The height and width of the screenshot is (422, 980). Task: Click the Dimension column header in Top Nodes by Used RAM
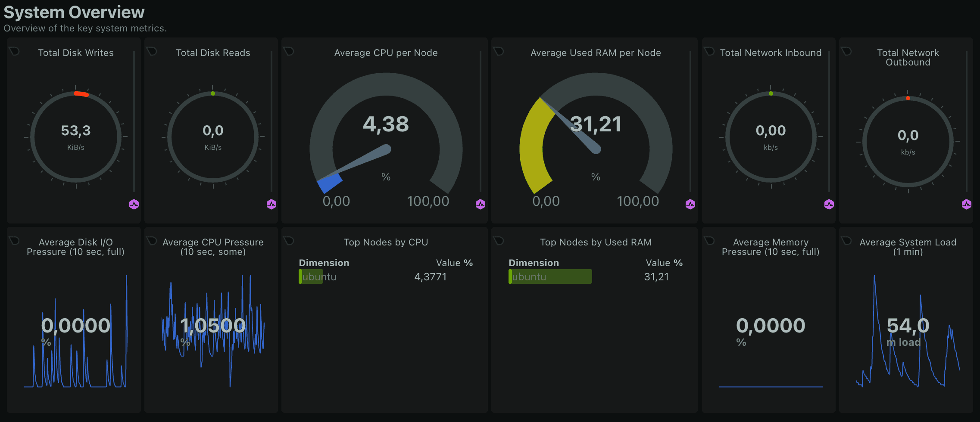pos(534,263)
